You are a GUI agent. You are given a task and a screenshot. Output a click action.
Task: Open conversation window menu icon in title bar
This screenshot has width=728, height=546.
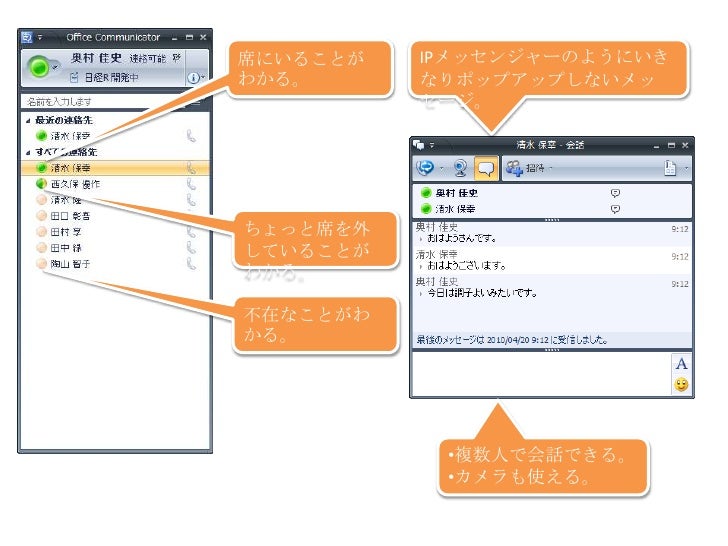418,145
